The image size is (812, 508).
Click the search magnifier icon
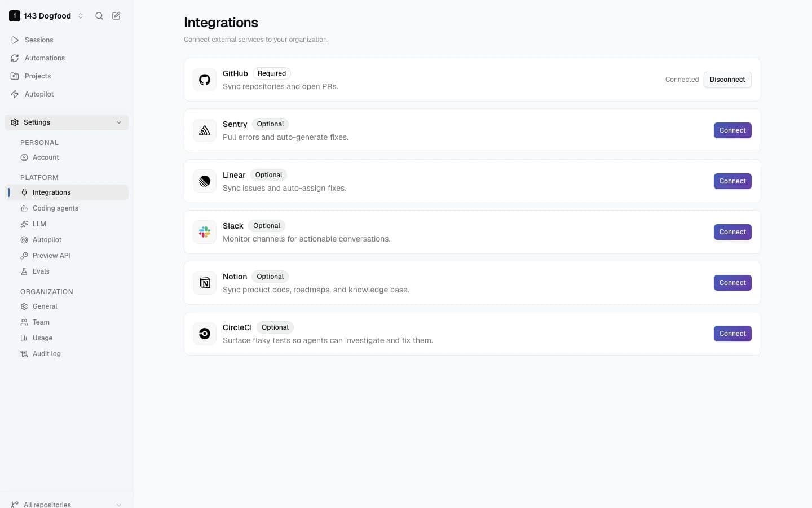(99, 16)
